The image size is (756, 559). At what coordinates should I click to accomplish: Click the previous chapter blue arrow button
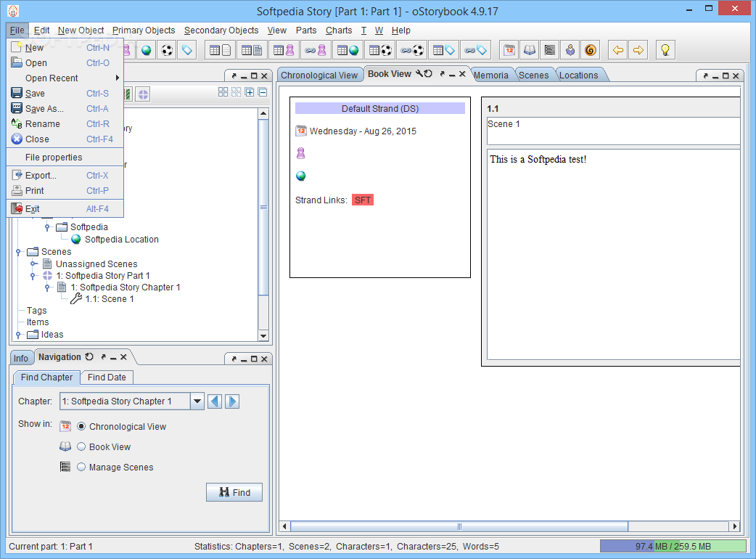pos(215,401)
